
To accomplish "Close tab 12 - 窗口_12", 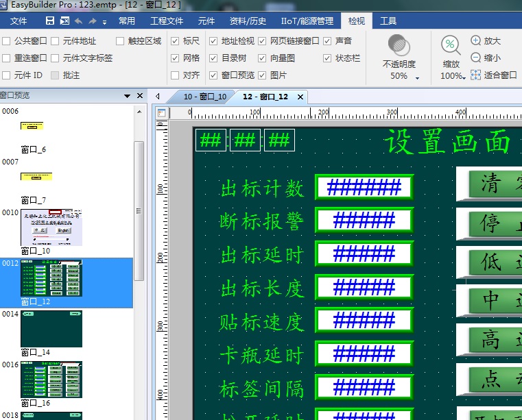I will pos(300,97).
